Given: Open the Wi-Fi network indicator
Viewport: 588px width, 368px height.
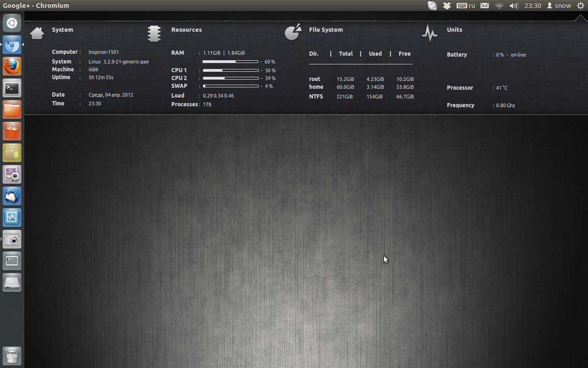Looking at the screenshot, I should coord(499,6).
